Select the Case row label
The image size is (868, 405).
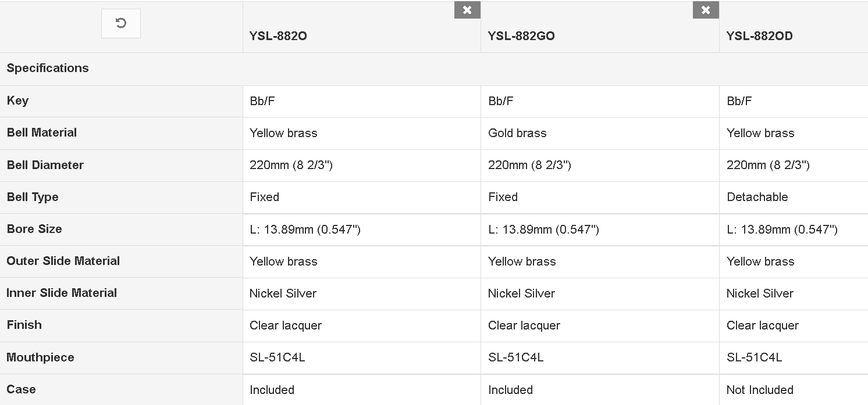21,389
